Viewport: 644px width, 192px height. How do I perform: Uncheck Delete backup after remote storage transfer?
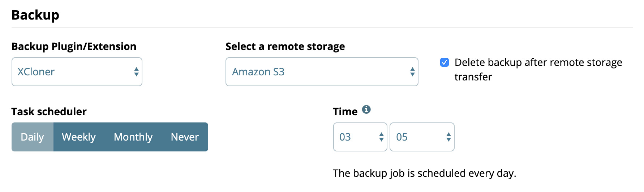(x=445, y=62)
